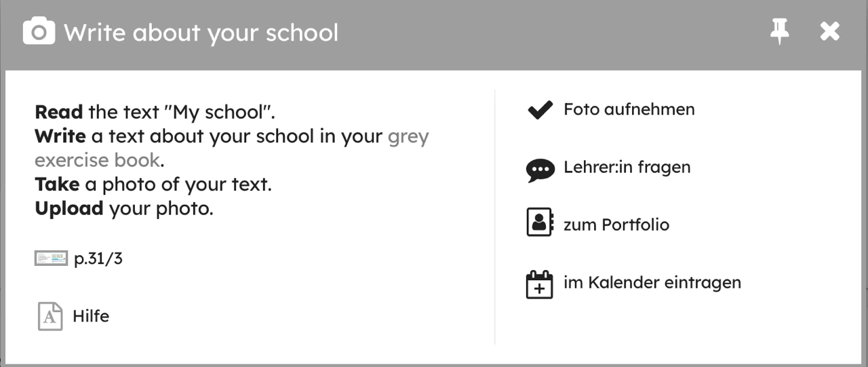
Task: Click the 'p.31/3' page reference text
Action: click(x=98, y=258)
